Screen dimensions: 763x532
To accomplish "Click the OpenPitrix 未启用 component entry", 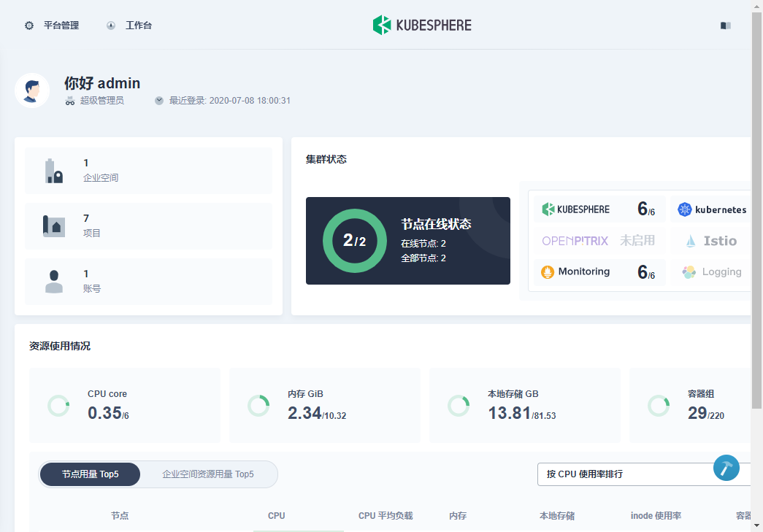I will click(599, 241).
